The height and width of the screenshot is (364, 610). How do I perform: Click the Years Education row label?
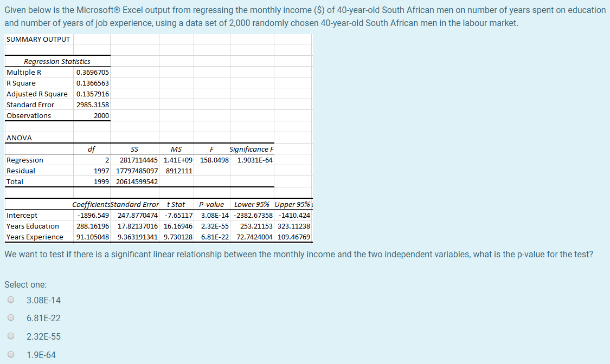(33, 226)
